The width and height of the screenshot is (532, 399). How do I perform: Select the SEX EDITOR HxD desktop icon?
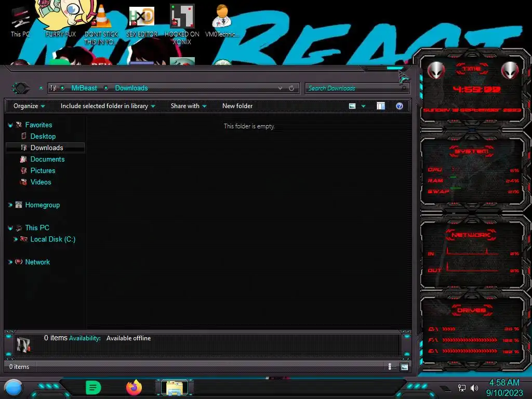point(142,21)
